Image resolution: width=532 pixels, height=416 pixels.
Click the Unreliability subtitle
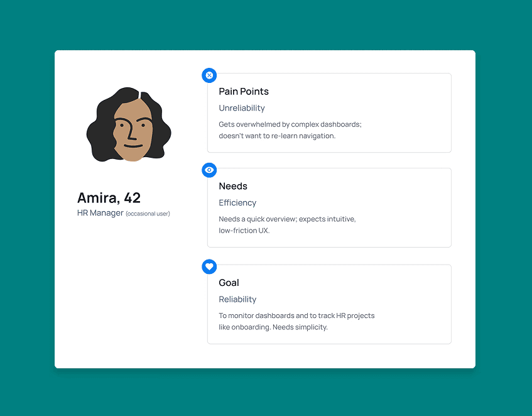pyautogui.click(x=242, y=108)
